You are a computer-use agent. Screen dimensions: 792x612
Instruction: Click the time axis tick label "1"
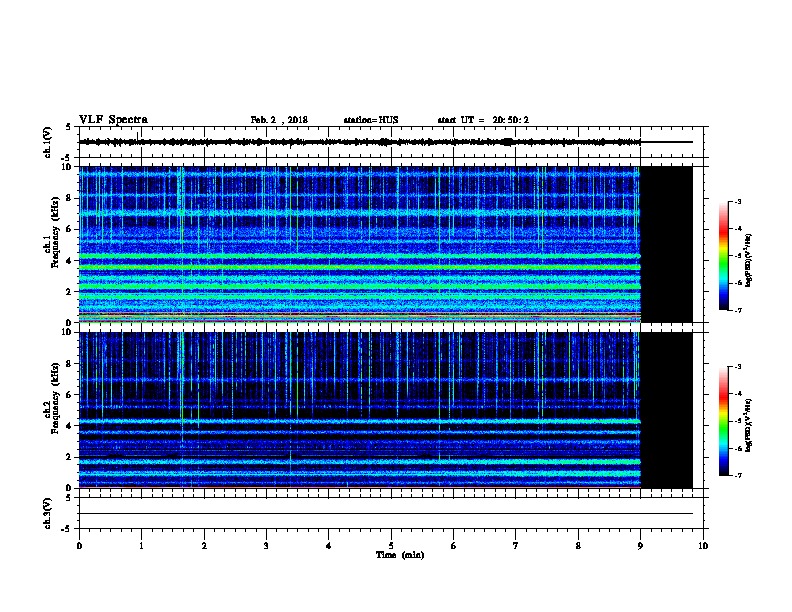(141, 546)
